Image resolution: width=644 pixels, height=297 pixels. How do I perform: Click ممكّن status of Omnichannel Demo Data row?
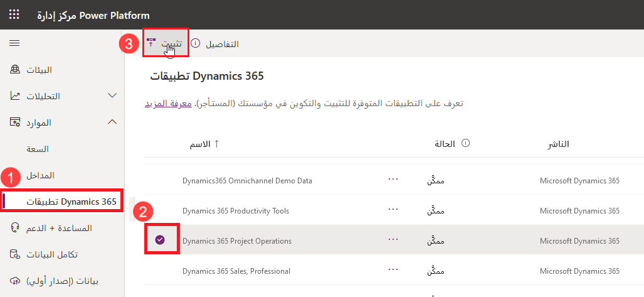[x=436, y=181]
